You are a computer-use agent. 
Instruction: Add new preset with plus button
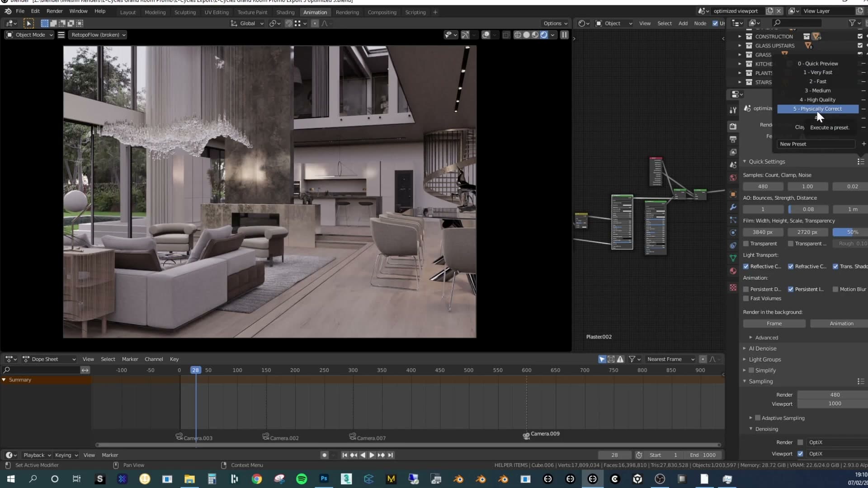coord(863,144)
